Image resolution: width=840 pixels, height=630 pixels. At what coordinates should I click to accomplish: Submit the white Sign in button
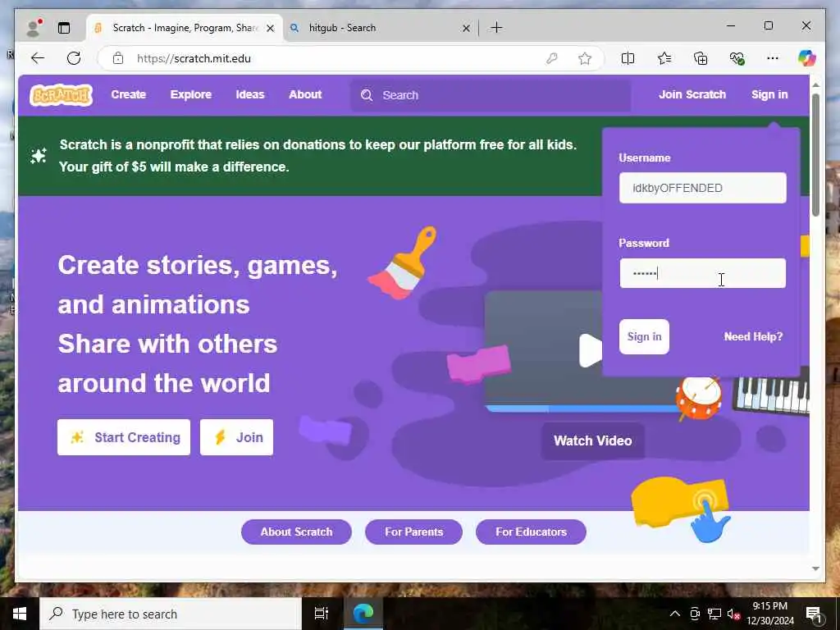[644, 336]
